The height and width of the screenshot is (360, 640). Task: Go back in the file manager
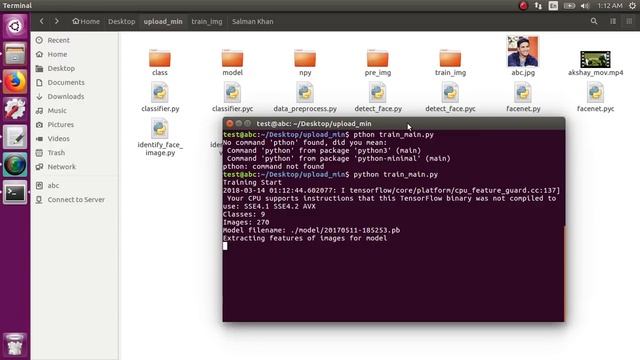point(41,21)
